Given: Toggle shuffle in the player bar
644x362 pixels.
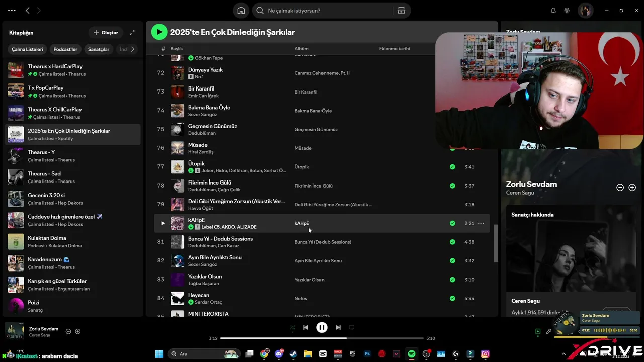Looking at the screenshot, I should pyautogui.click(x=292, y=327).
